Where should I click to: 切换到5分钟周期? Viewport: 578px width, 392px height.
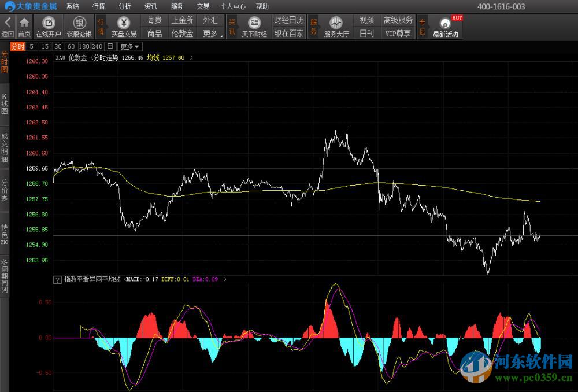(32, 46)
